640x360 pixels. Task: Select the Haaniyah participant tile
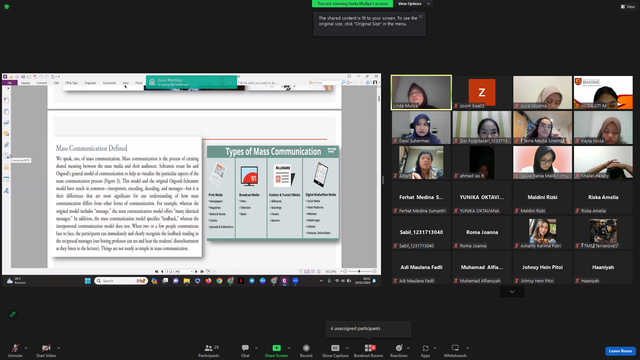tap(603, 268)
